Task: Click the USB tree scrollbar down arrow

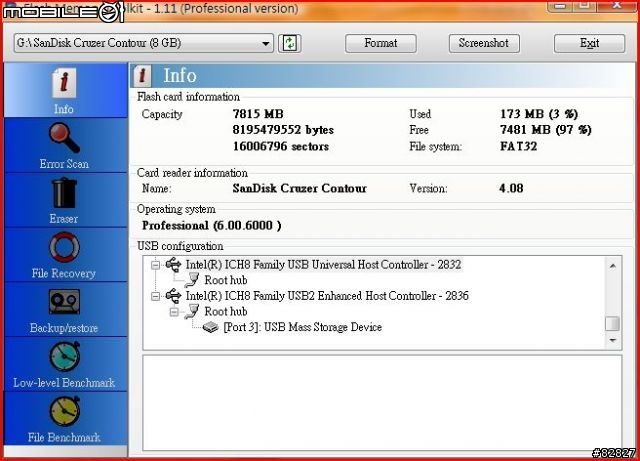Action: [613, 340]
